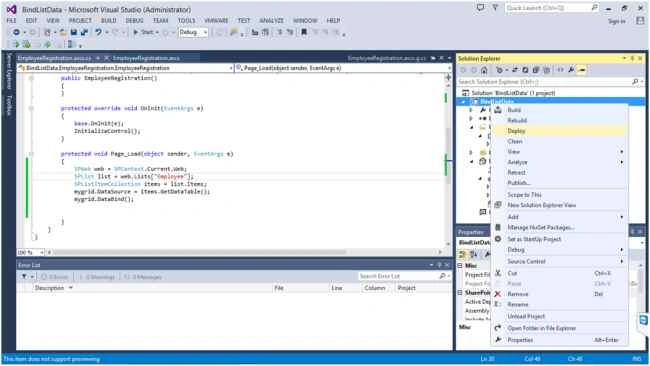
Task: Choose Properties from the context menu
Action: click(559, 340)
